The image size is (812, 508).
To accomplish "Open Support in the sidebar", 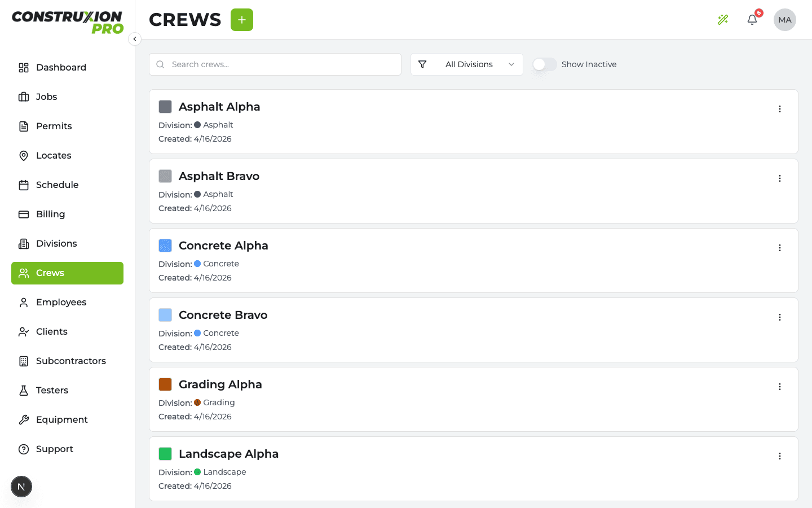I will 67,449.
